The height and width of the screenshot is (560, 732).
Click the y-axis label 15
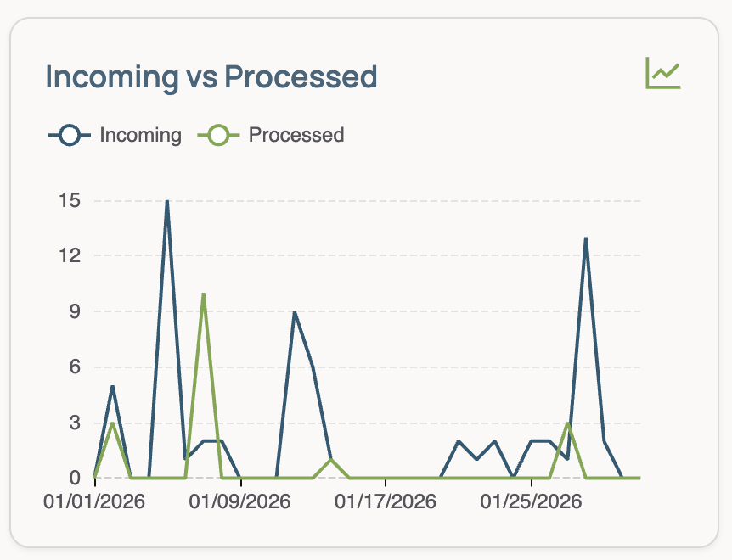pos(70,200)
